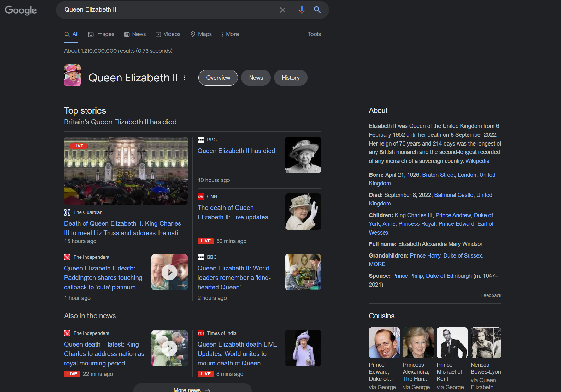Open the Videos results tab
Viewport: 561px width, 392px height.
pyautogui.click(x=168, y=34)
